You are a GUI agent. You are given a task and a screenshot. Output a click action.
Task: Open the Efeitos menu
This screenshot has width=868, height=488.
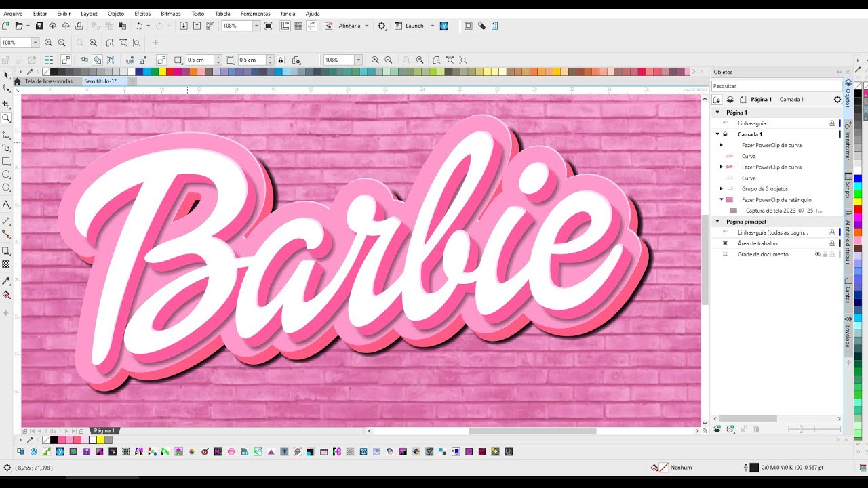tap(142, 14)
